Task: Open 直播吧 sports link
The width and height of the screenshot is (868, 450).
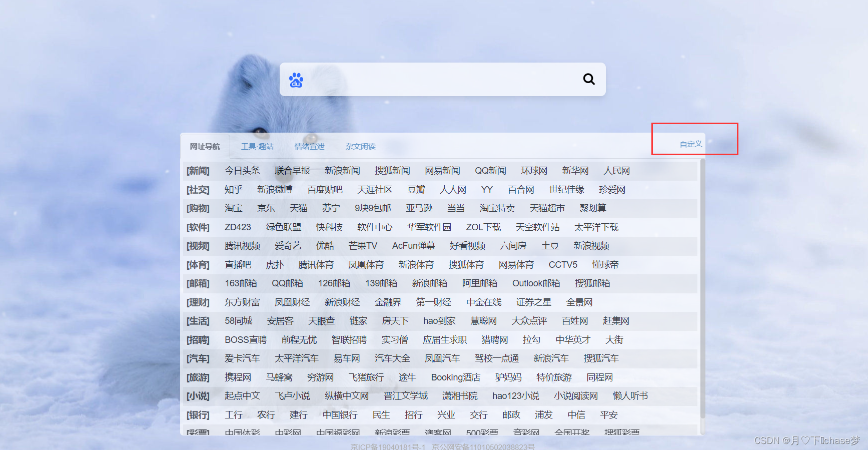Action: (238, 265)
